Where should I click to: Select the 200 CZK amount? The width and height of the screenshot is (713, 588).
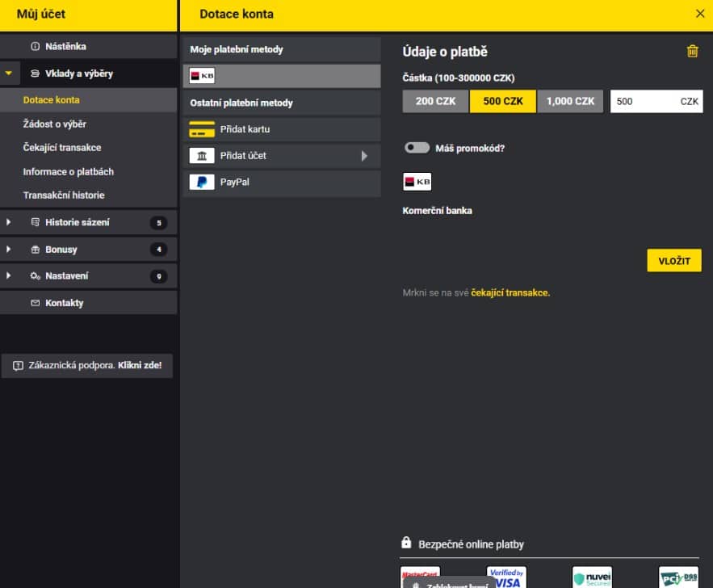point(435,101)
